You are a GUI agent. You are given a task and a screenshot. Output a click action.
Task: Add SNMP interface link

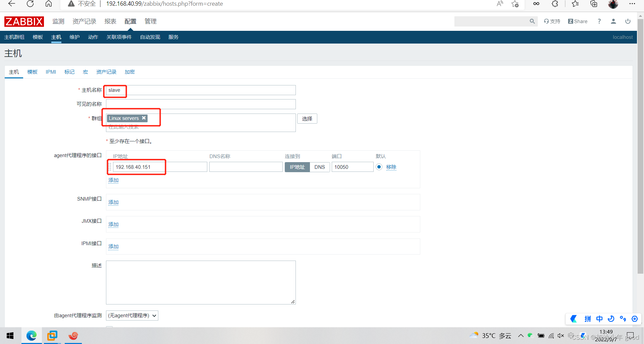click(113, 202)
